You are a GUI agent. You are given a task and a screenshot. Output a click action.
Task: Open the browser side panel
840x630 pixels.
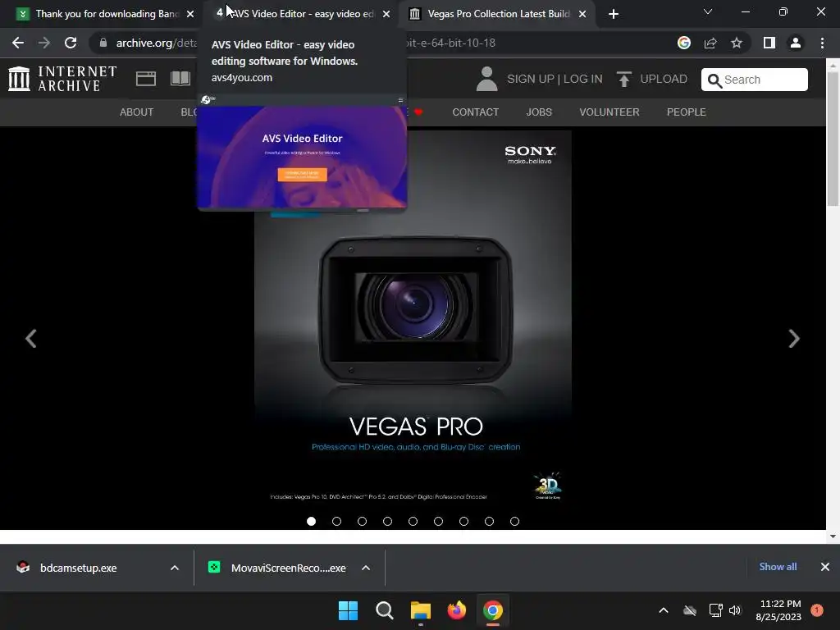[x=769, y=43]
